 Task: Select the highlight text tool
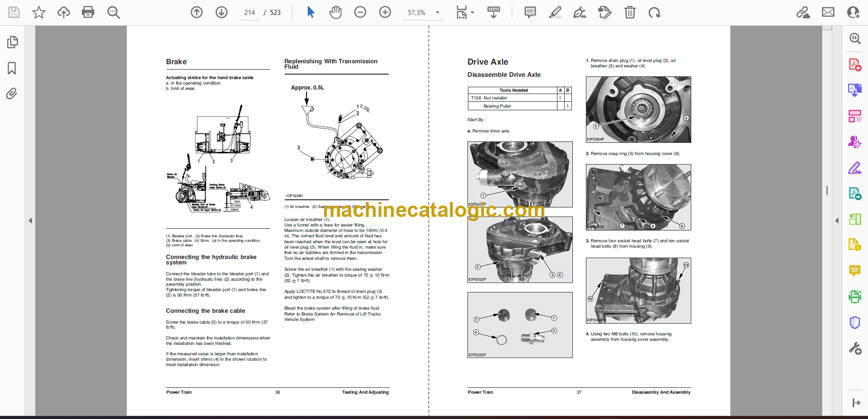pos(555,12)
